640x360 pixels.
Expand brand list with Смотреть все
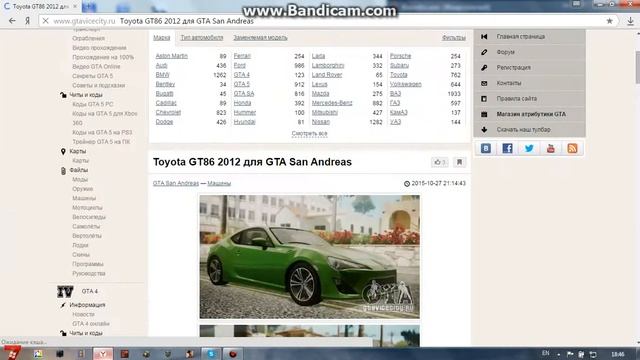[x=309, y=133]
